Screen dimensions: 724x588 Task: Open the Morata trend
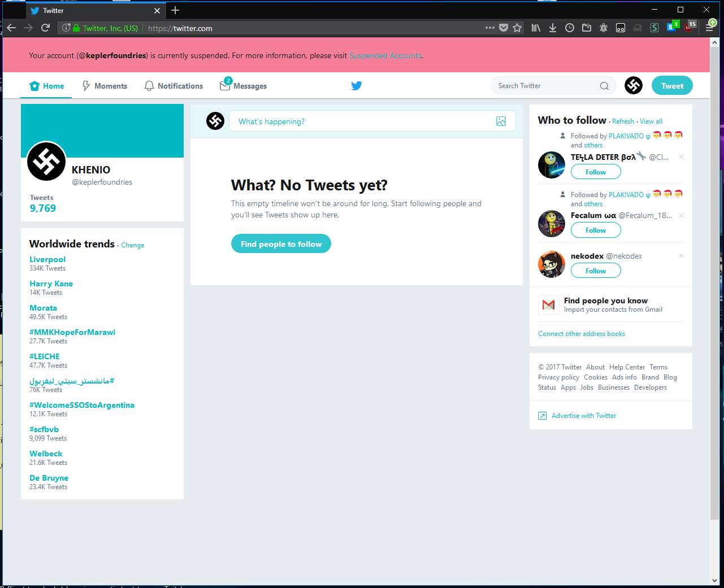43,308
